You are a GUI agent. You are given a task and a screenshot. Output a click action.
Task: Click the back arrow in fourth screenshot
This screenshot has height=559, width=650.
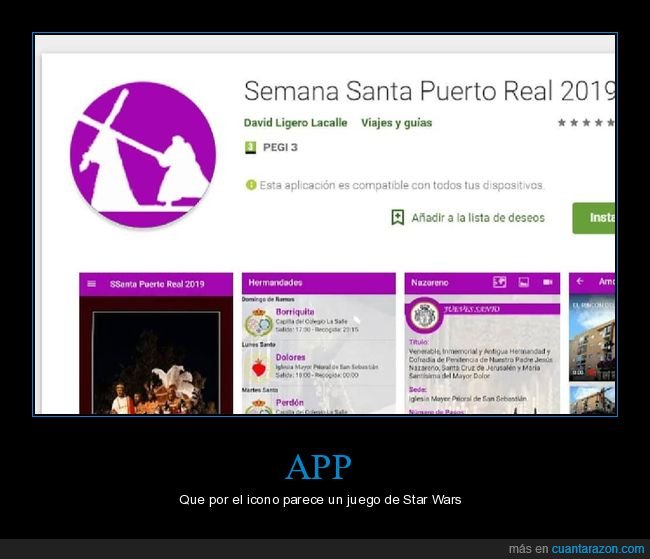[x=580, y=281]
